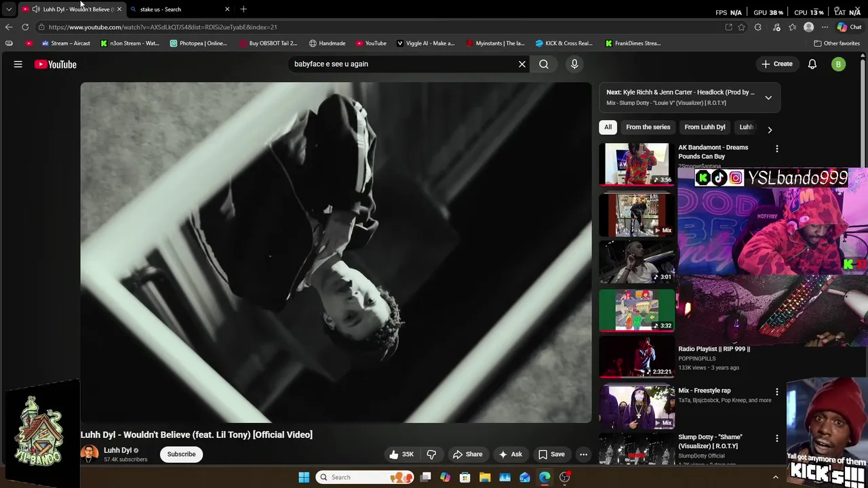Open the YouTube guide hamburger menu
Viewport: 868px width, 488px height.
coord(18,64)
